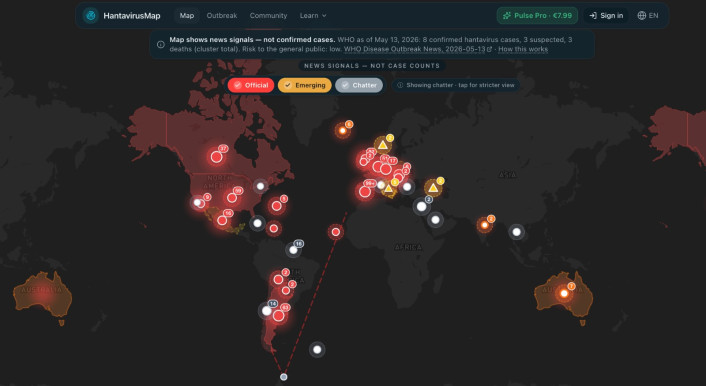Click the ASIA continent label
The height and width of the screenshot is (386, 706).
(507, 174)
